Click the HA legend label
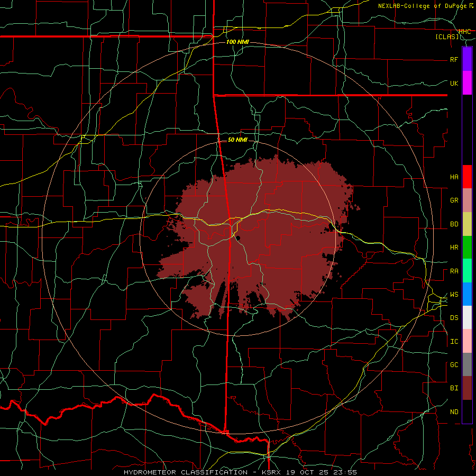Image resolution: width=476 pixels, height=476 pixels. tap(454, 177)
